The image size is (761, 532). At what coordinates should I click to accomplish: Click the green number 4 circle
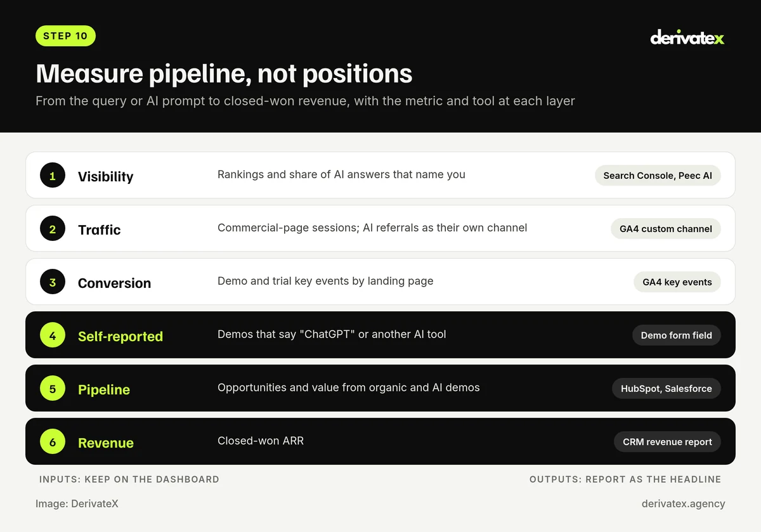pyautogui.click(x=53, y=335)
